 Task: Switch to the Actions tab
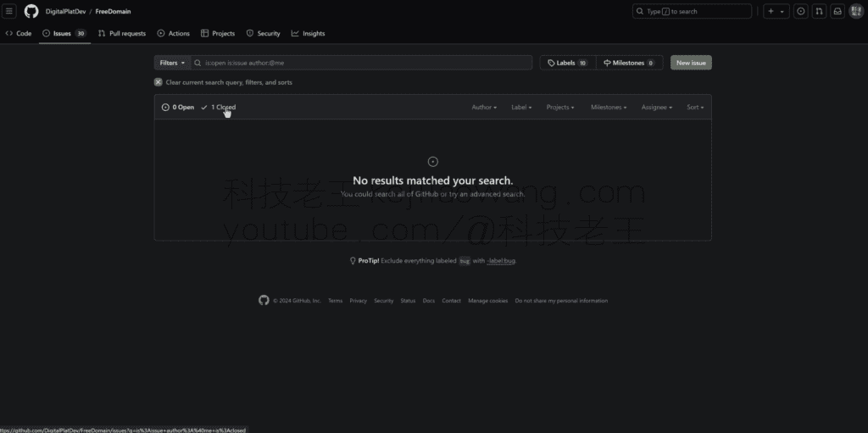click(x=173, y=33)
